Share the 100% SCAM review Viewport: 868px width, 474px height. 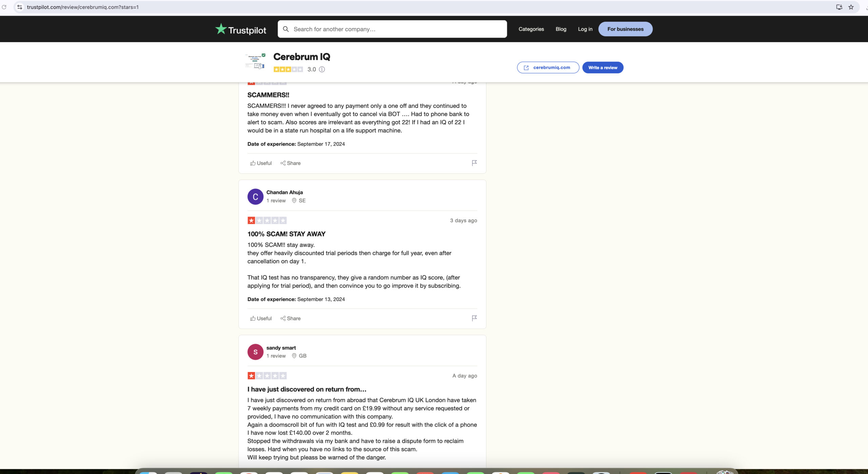click(290, 319)
